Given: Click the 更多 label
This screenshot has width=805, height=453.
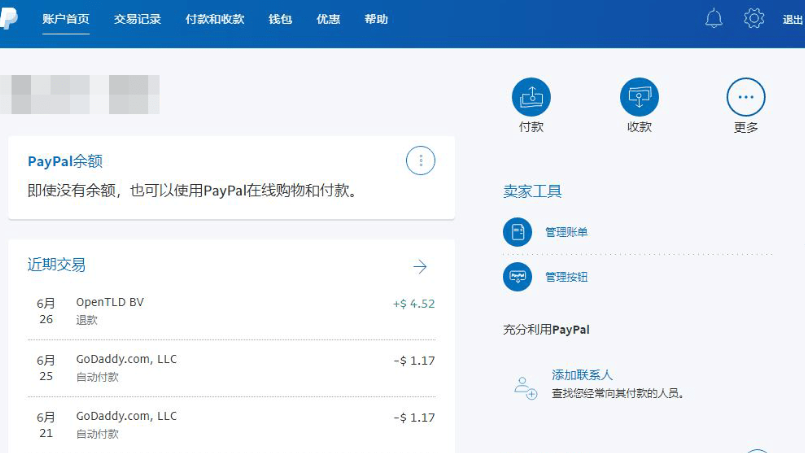Looking at the screenshot, I should point(745,127).
